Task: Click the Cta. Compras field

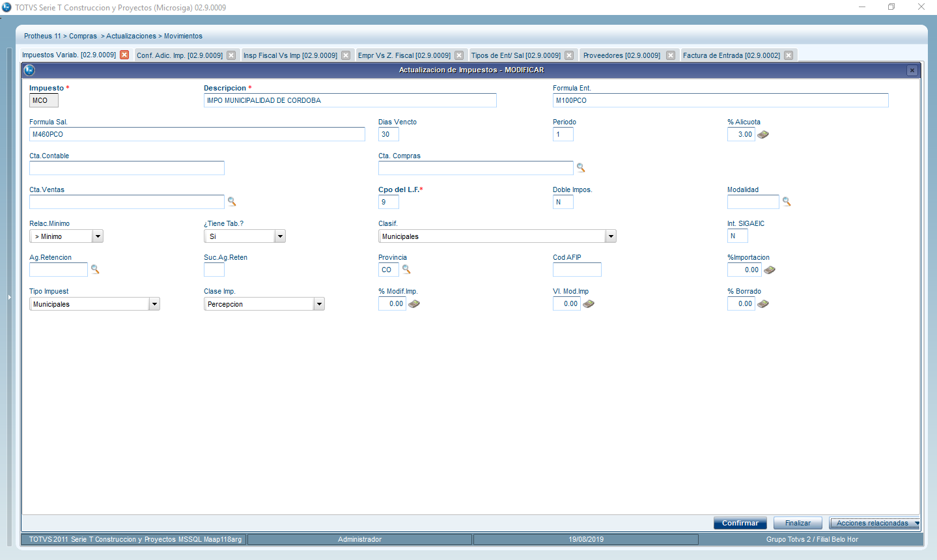Action: (476, 168)
